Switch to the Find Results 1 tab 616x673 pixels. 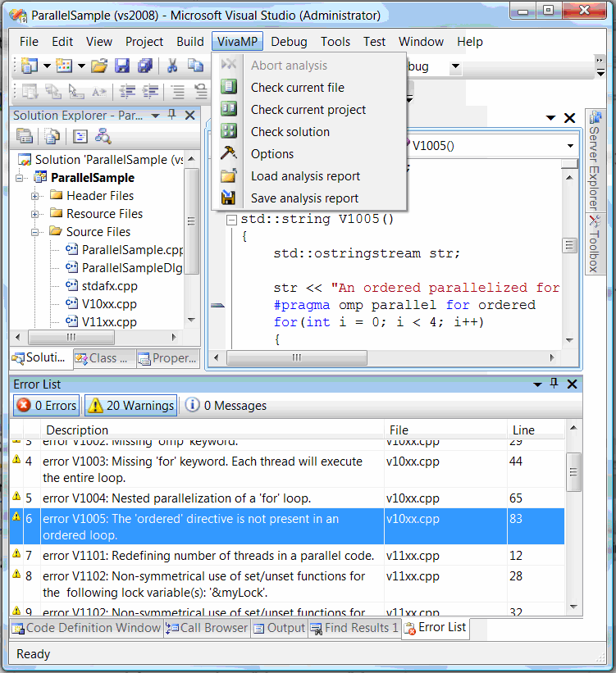355,628
